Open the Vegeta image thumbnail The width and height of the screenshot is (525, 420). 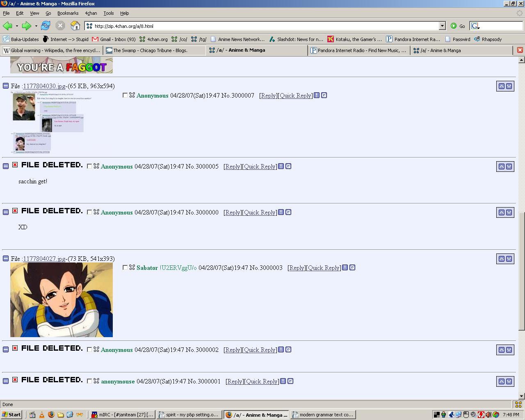pyautogui.click(x=62, y=300)
